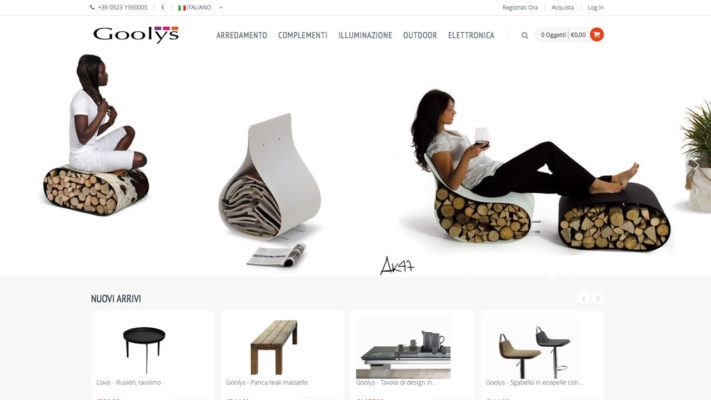The image size is (711, 400).
Task: Open the Outdoor category
Action: (x=420, y=35)
